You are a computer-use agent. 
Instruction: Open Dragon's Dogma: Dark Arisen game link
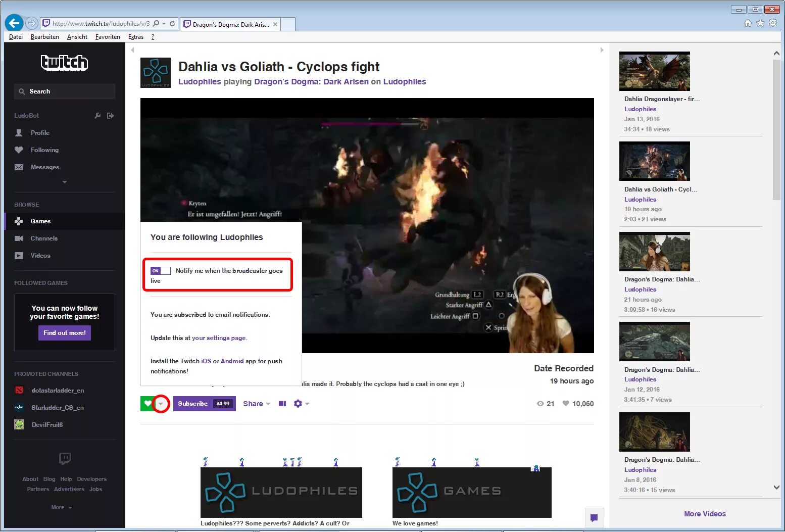(x=311, y=82)
